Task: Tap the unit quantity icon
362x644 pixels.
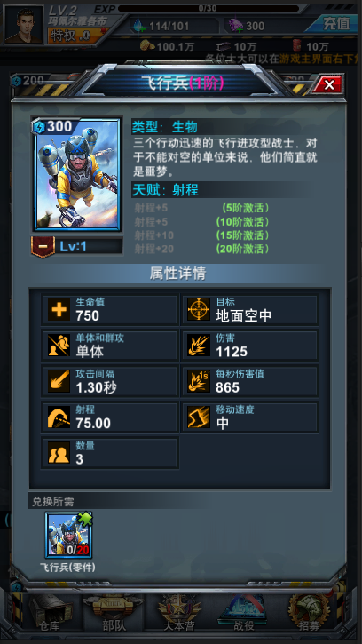Action: pyautogui.click(x=59, y=453)
